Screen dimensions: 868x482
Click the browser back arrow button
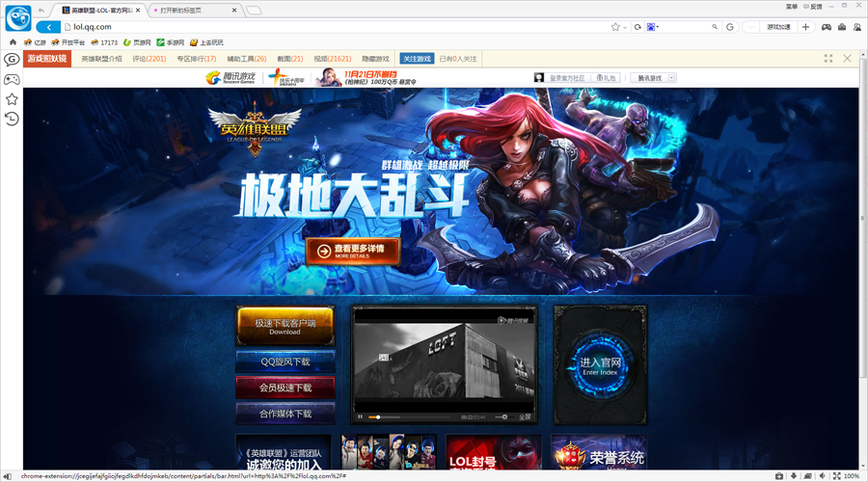tap(47, 27)
